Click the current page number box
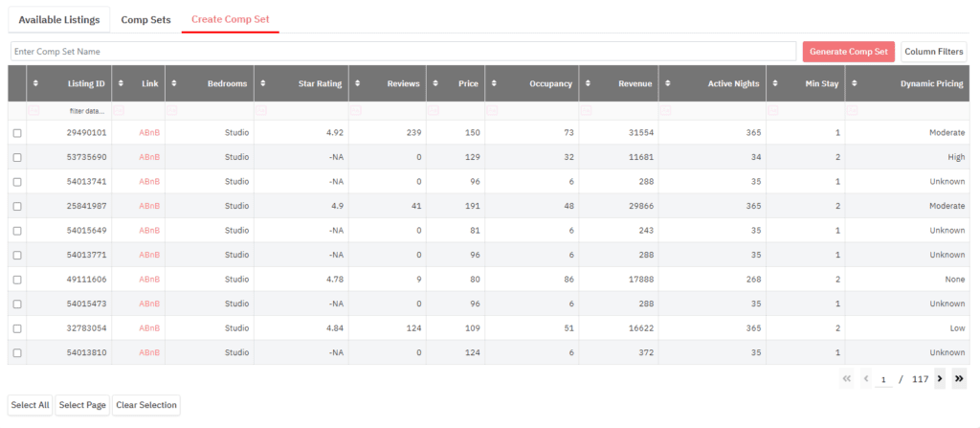This screenshot has width=980, height=428. (x=883, y=379)
